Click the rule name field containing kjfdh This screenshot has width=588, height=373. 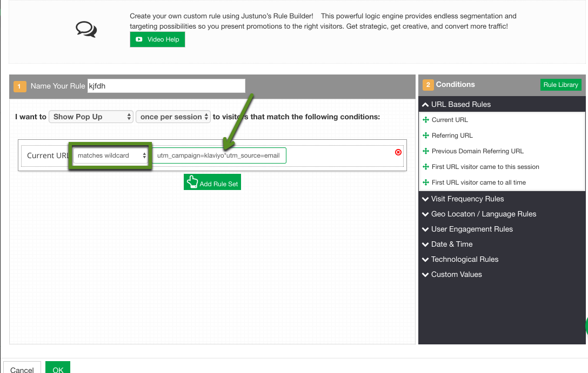166,85
